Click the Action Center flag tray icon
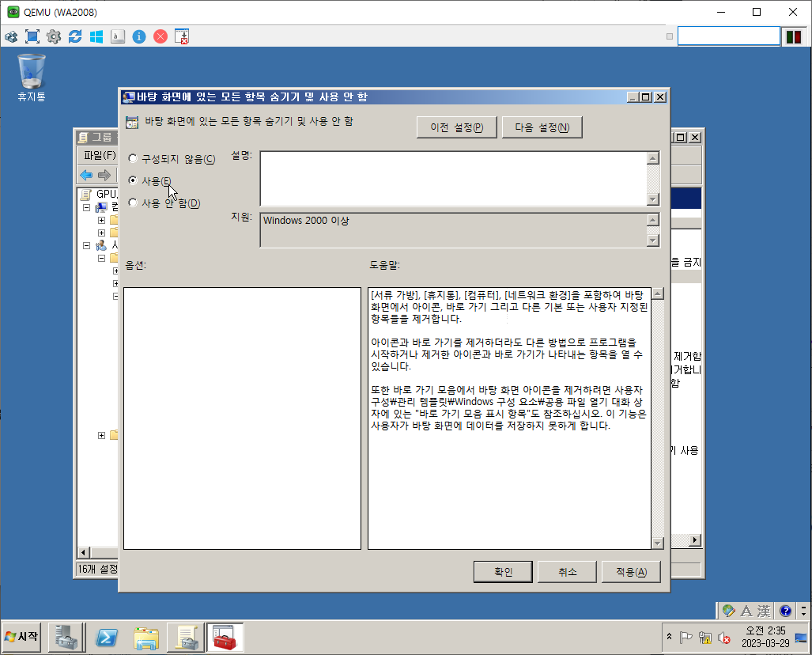812x655 pixels. coord(685,638)
